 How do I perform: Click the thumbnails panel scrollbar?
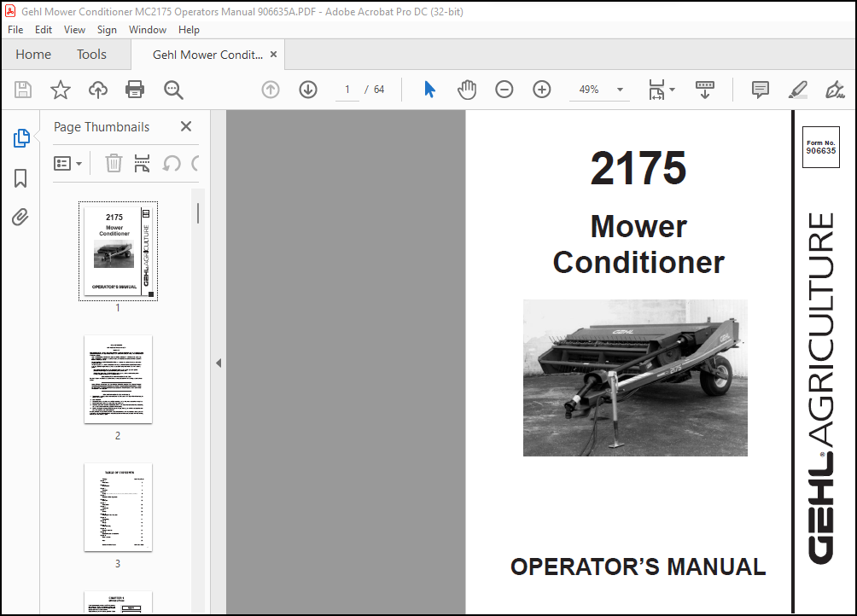(198, 213)
